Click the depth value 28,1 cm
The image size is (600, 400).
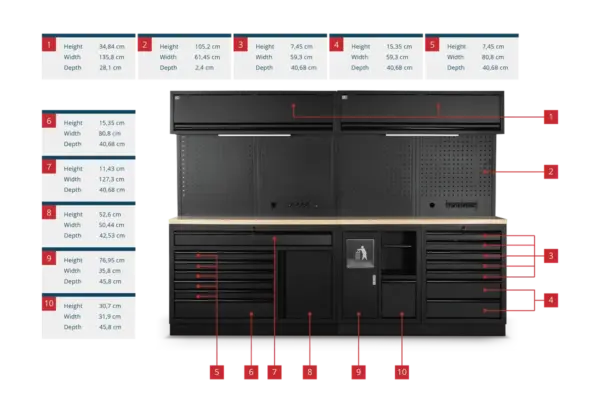point(110,68)
